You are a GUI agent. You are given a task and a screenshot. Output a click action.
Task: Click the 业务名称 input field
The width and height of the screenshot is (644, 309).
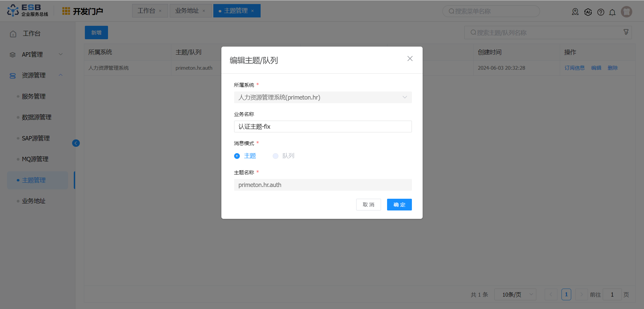click(x=323, y=127)
